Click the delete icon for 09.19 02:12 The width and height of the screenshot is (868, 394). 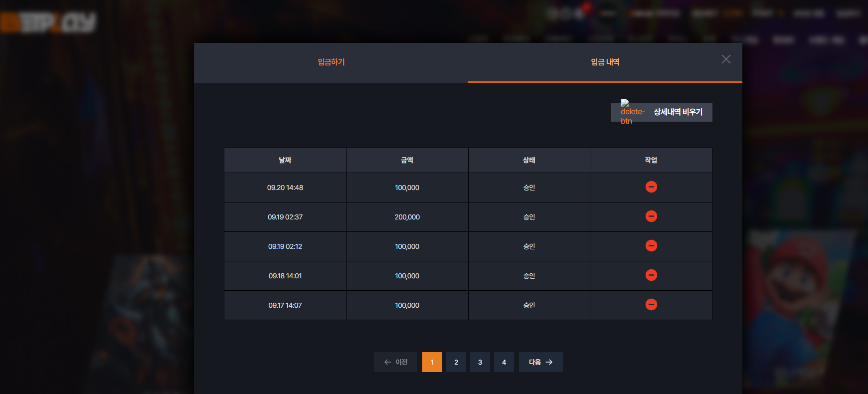tap(651, 246)
